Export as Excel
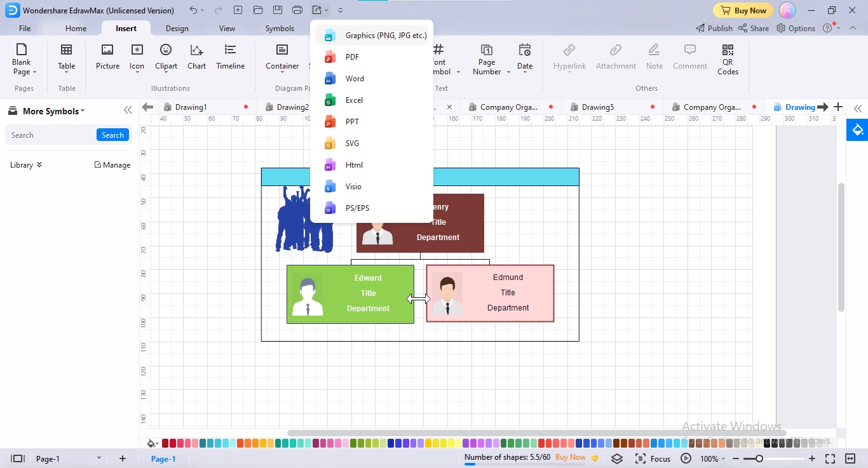This screenshot has width=868, height=468. pos(372,100)
